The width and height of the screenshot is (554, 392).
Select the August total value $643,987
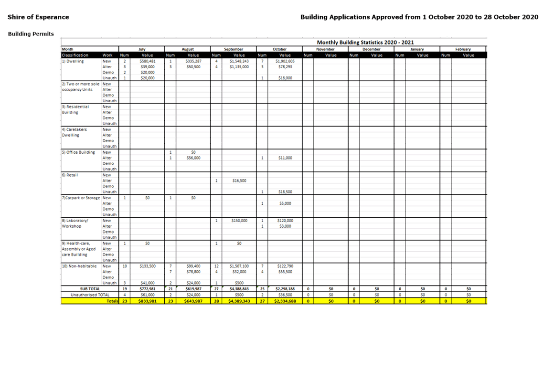coord(193,301)
